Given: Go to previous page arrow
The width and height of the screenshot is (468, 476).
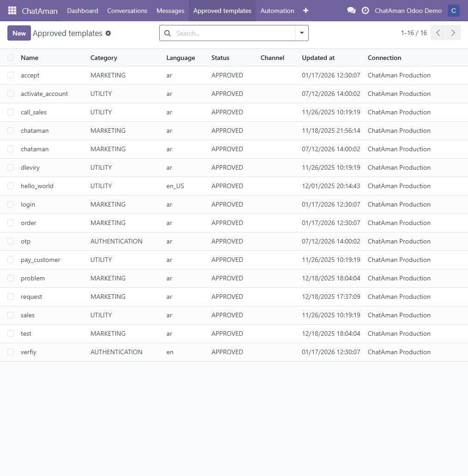Looking at the screenshot, I should (x=438, y=33).
